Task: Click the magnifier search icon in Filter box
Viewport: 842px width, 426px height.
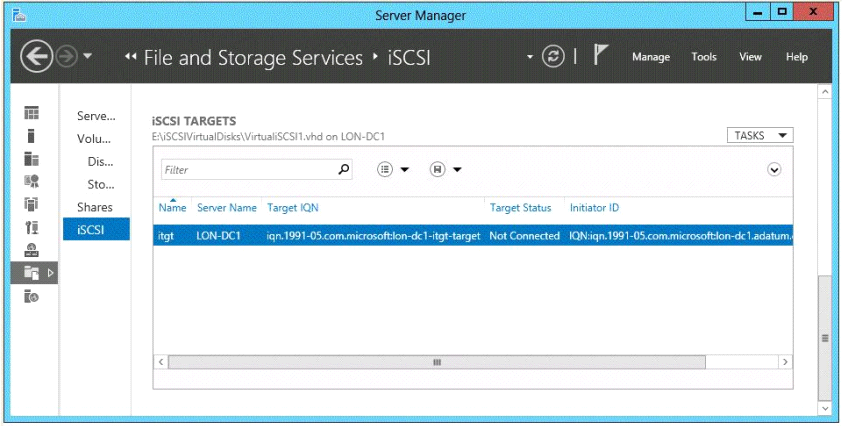Action: click(344, 170)
